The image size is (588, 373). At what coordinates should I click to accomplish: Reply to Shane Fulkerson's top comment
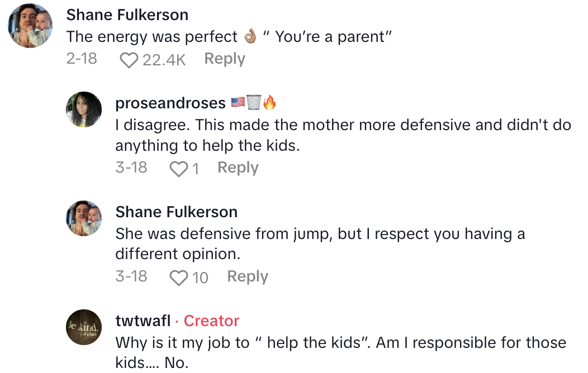[225, 59]
